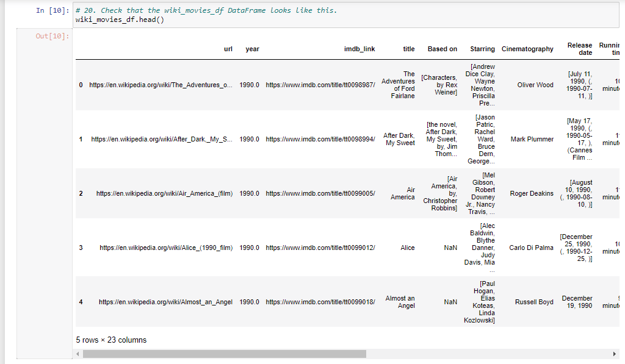
Task: Click the left scroll arrow of the table
Action: coord(77,353)
